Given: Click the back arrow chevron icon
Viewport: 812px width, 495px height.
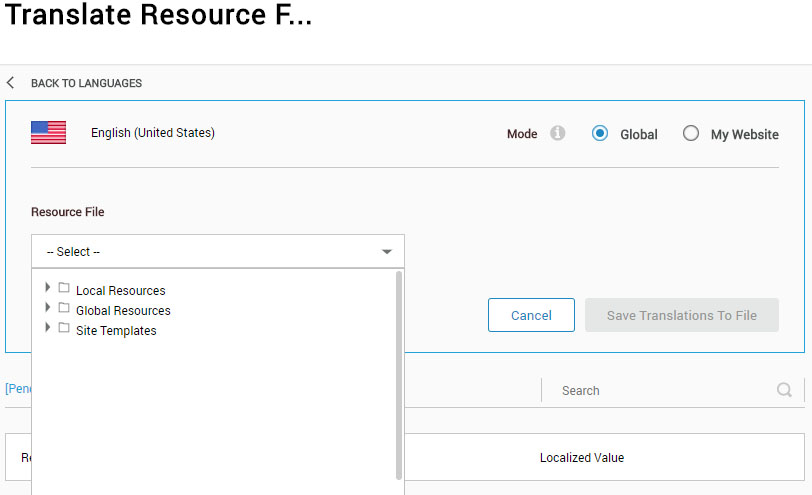Looking at the screenshot, I should tap(11, 83).
